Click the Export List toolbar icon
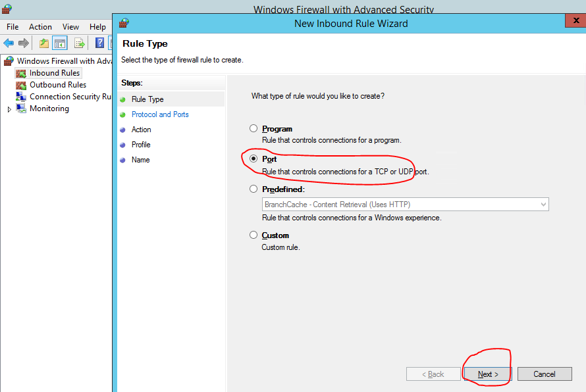This screenshot has height=392, width=586. click(x=79, y=43)
